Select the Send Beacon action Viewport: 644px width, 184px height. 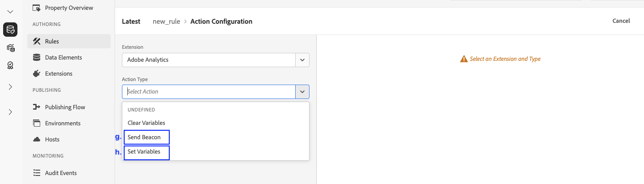coord(144,137)
